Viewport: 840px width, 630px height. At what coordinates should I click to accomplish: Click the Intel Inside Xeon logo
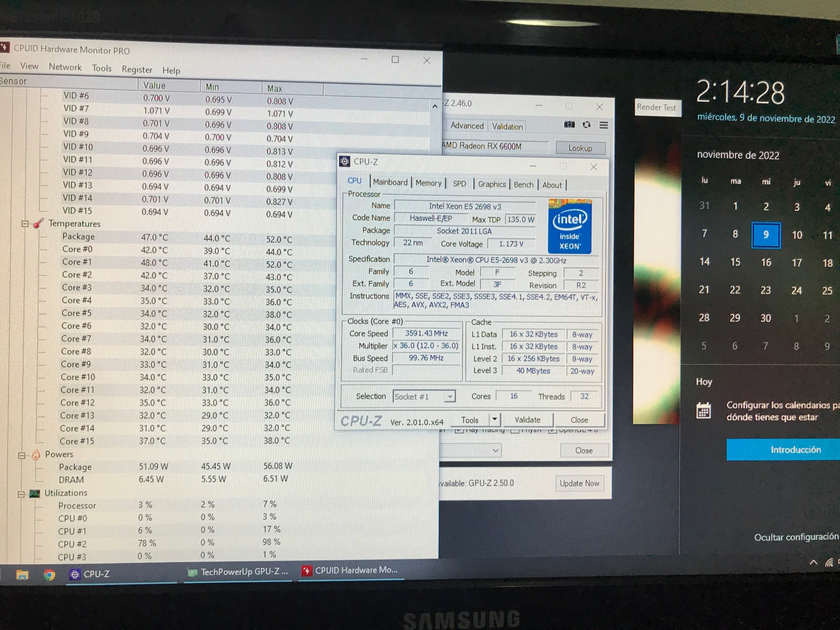tap(570, 226)
